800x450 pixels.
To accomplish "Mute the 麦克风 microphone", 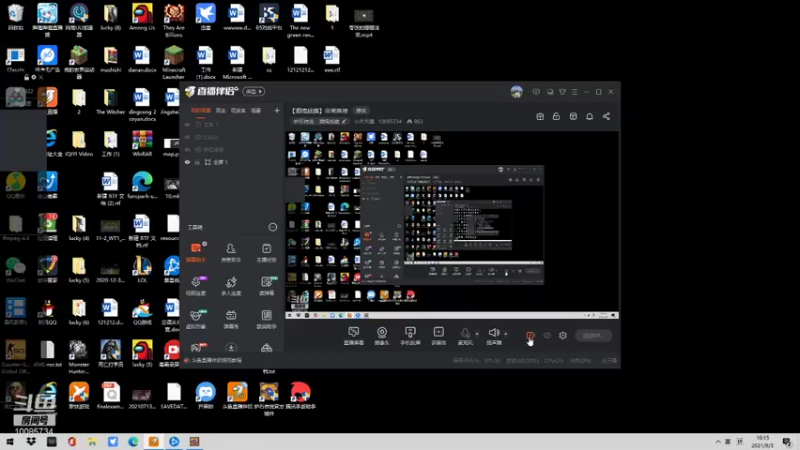I will click(x=465, y=336).
